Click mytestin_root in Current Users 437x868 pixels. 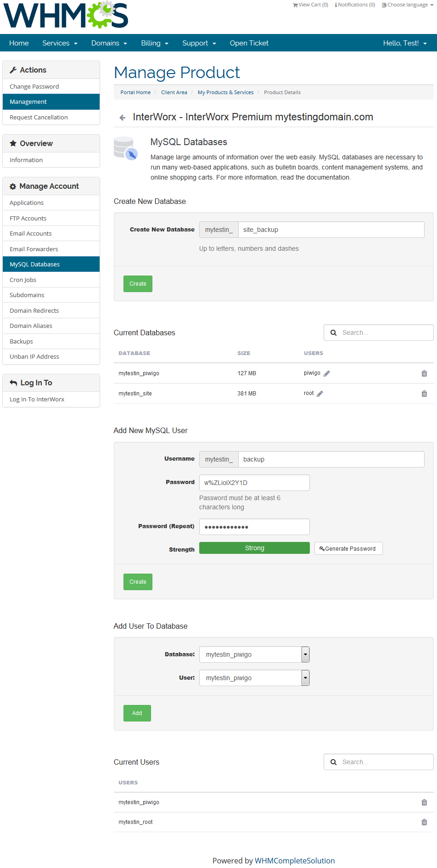135,822
